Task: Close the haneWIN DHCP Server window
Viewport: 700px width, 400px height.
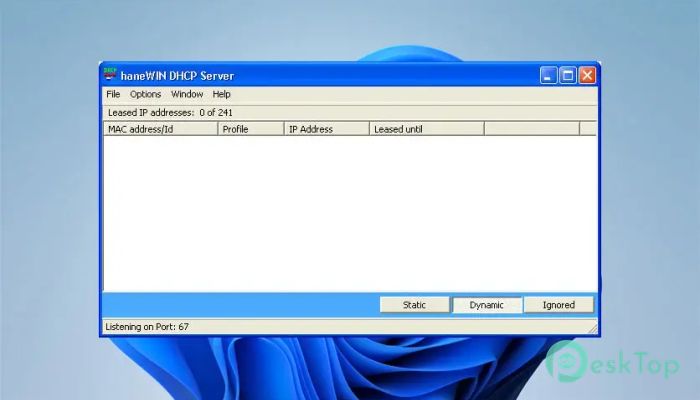Action: tap(587, 75)
